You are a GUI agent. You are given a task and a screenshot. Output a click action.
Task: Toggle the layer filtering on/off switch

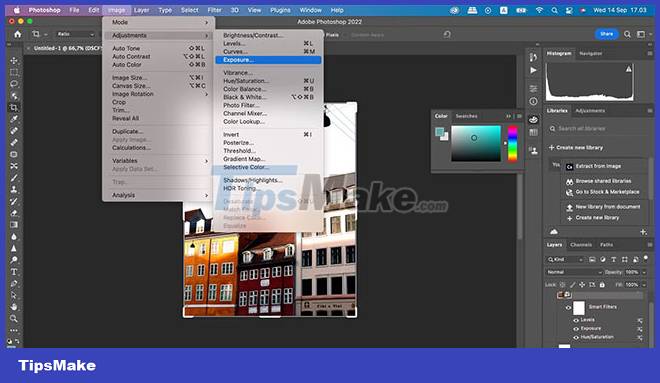(x=646, y=258)
